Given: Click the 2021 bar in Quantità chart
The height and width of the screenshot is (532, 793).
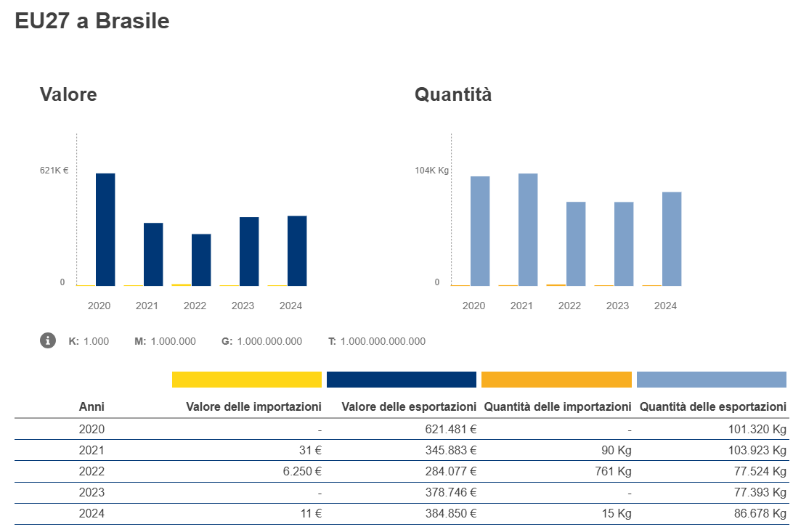Looking at the screenshot, I should pos(528,229).
